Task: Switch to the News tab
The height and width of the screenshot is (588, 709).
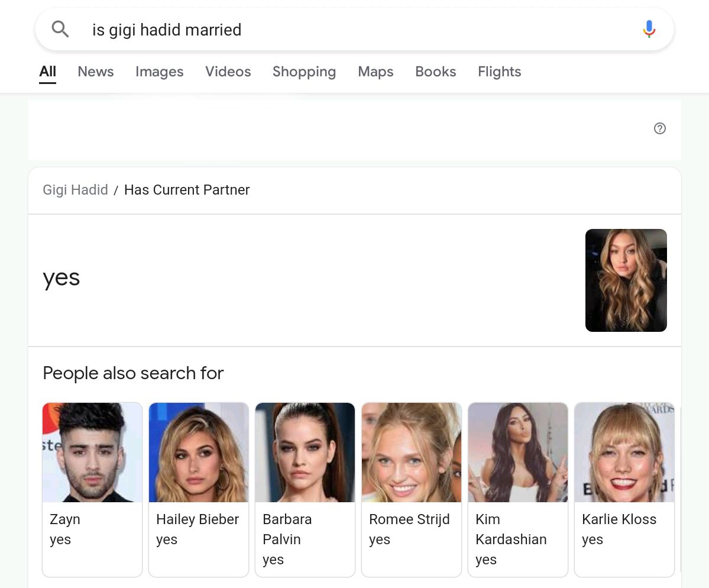Action: click(95, 72)
